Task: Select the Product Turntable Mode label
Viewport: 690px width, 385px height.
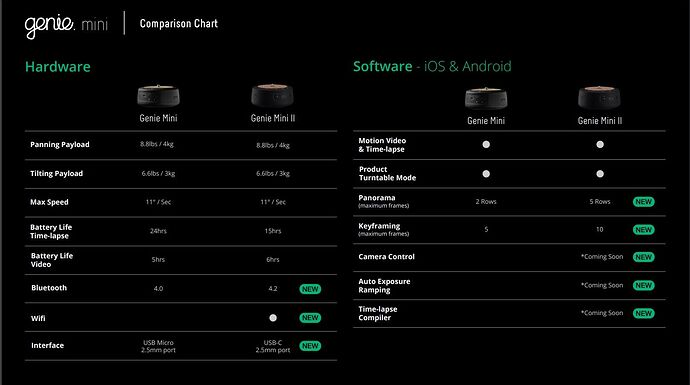Action: pos(387,173)
